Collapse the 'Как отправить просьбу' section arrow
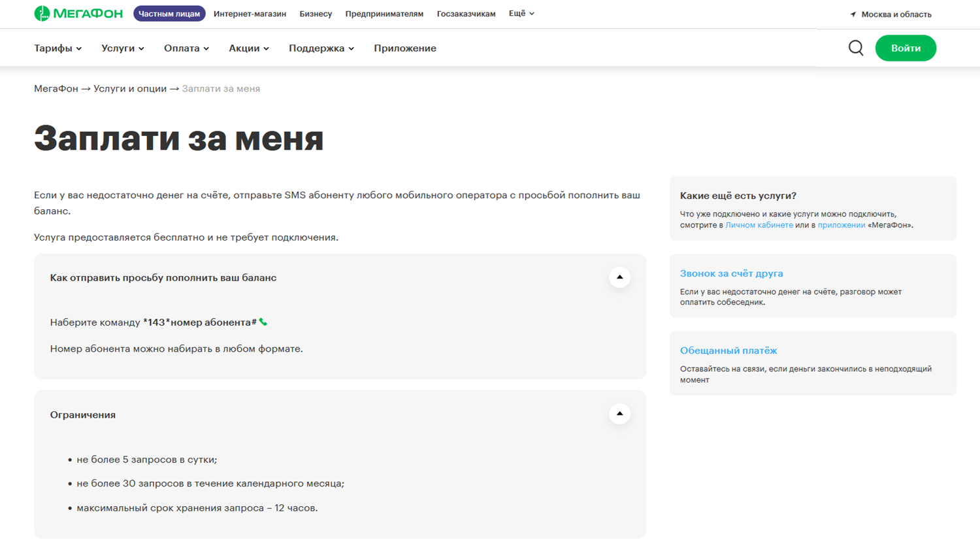 (x=619, y=277)
